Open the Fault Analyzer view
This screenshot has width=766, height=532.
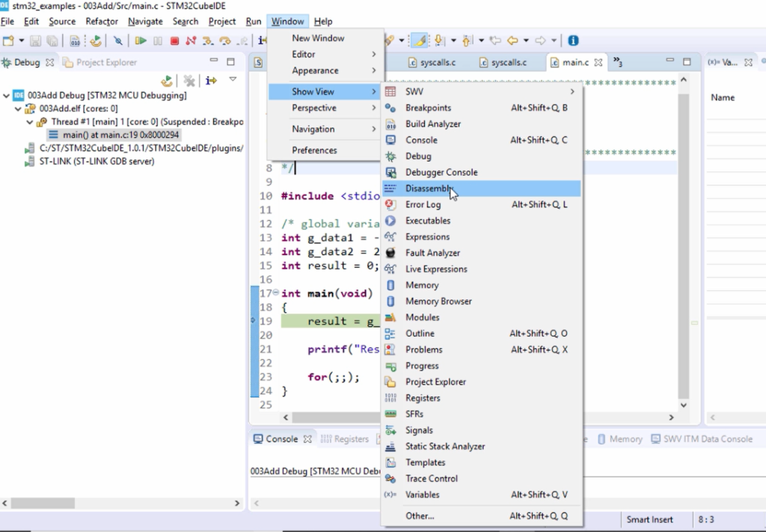tap(482, 253)
